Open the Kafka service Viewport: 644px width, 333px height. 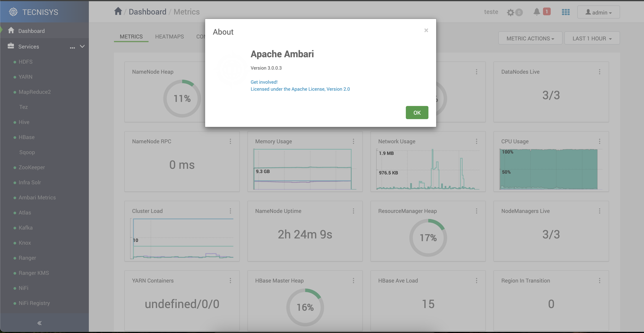(25, 228)
